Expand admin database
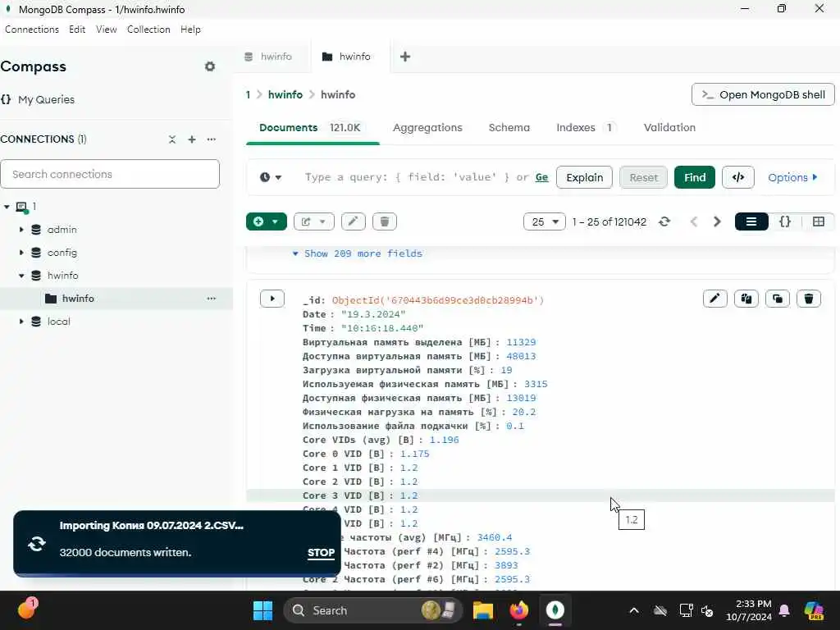The image size is (840, 630). pos(21,230)
